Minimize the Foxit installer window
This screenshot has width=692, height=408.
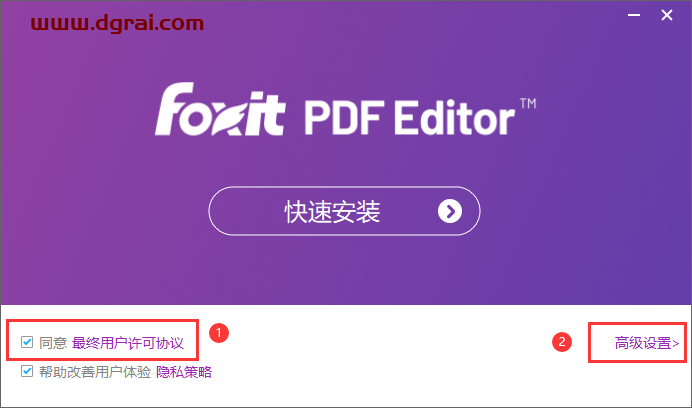pyautogui.click(x=634, y=15)
